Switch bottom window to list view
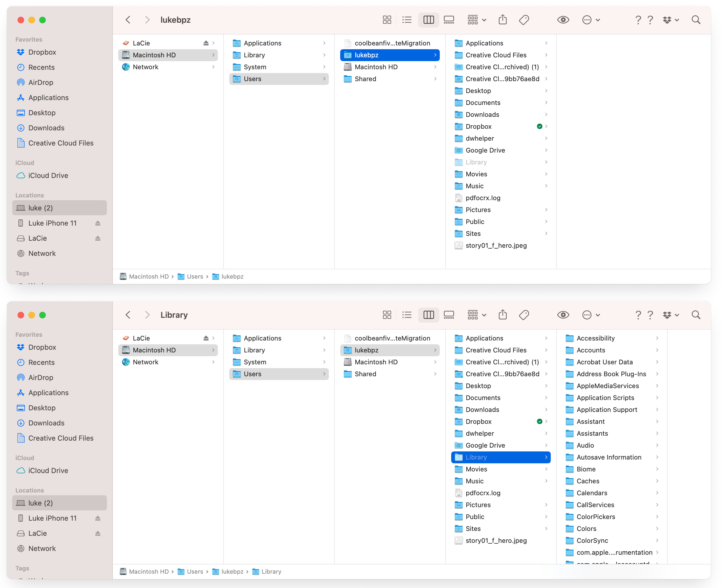The width and height of the screenshot is (721, 588). pyautogui.click(x=407, y=315)
